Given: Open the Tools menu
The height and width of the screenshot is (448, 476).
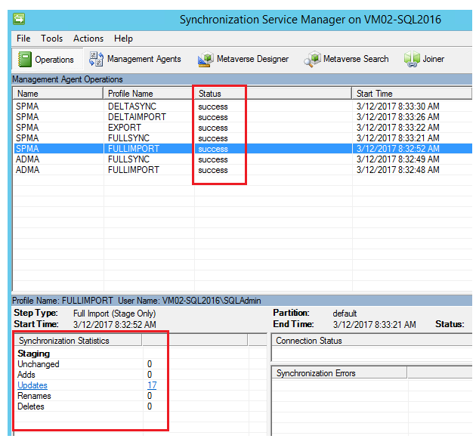Looking at the screenshot, I should 52,39.
